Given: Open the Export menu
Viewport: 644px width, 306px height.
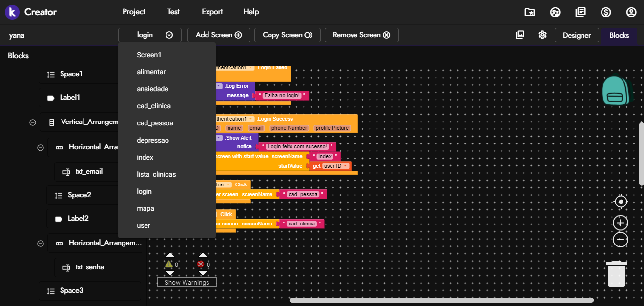Looking at the screenshot, I should [x=212, y=12].
